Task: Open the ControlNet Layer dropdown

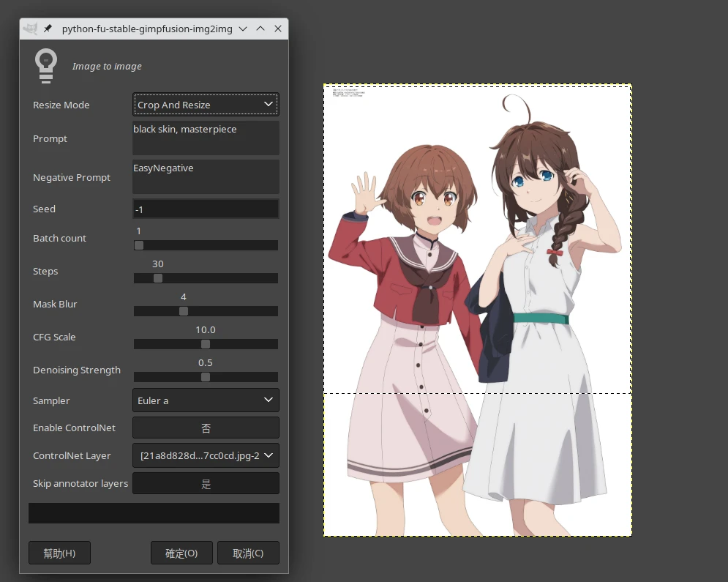Action: click(x=206, y=455)
